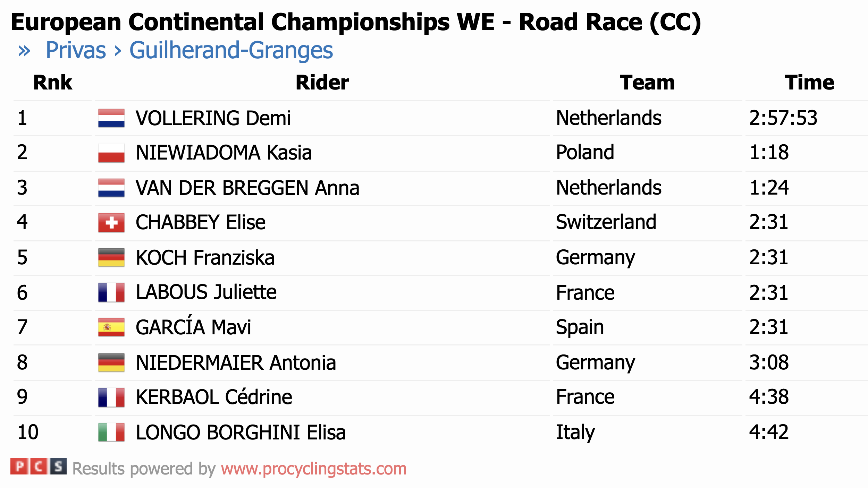The image size is (868, 488).
Task: Click the double chevron before Privas
Action: [24, 51]
